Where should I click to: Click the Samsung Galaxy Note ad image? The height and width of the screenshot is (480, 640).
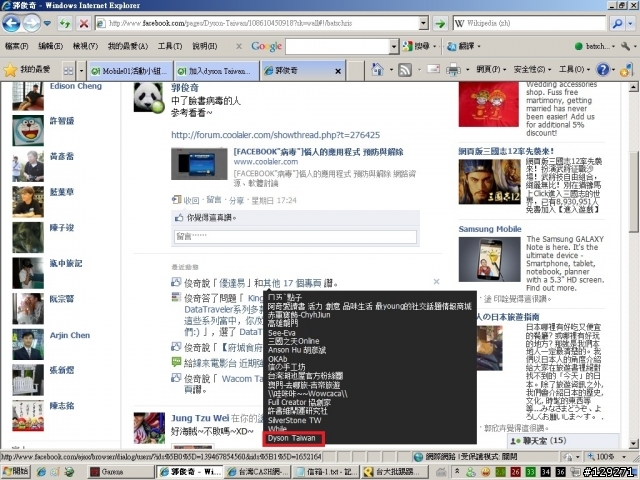[489, 259]
